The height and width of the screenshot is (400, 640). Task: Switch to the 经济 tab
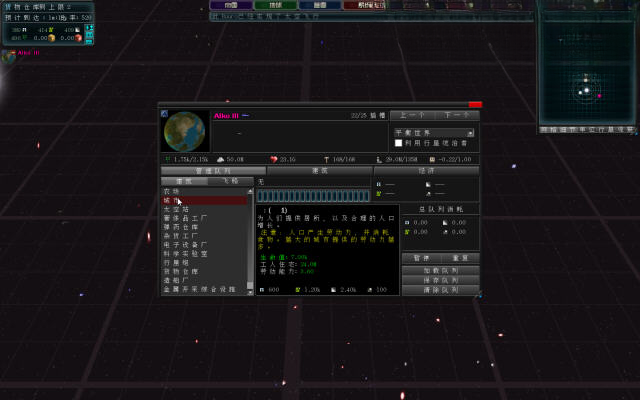click(x=427, y=171)
